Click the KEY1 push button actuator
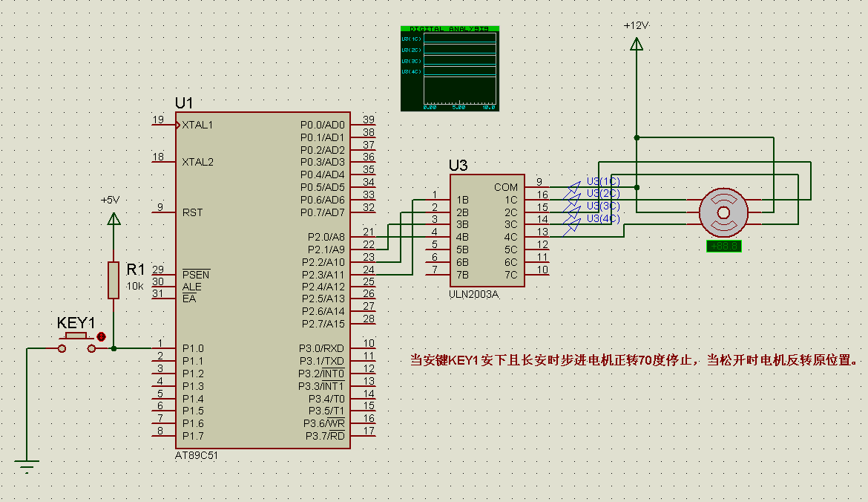The width and height of the screenshot is (868, 502). 76,336
